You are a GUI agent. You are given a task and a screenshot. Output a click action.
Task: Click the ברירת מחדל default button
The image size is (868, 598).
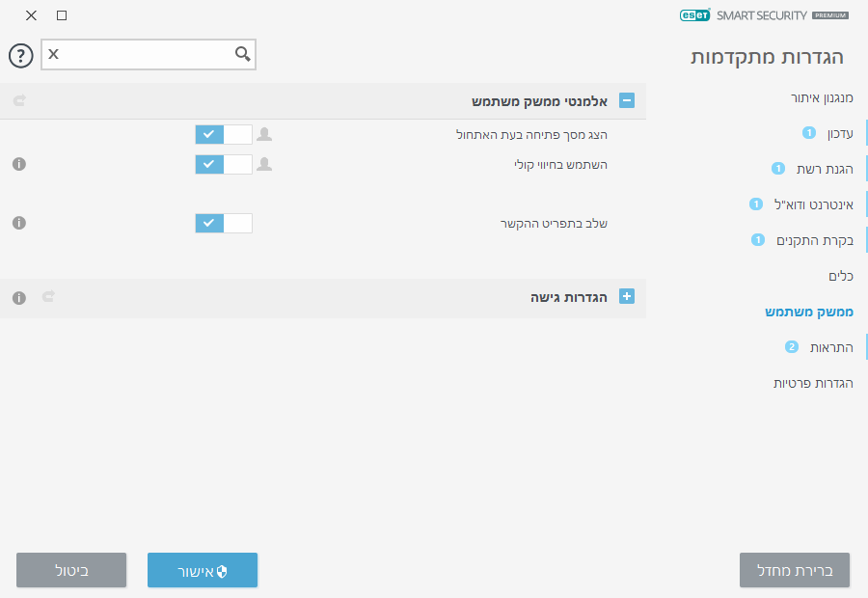tap(795, 570)
